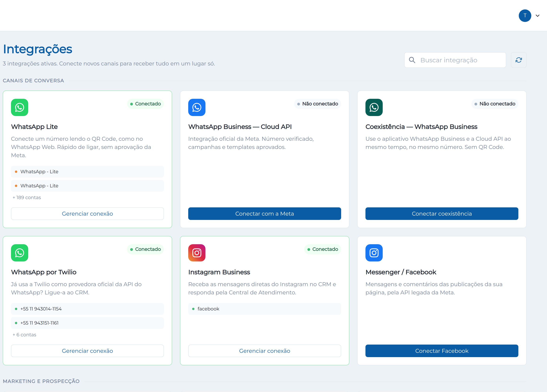Click the Conectado badge on Instagram Business
The image size is (547, 392).
tap(323, 249)
